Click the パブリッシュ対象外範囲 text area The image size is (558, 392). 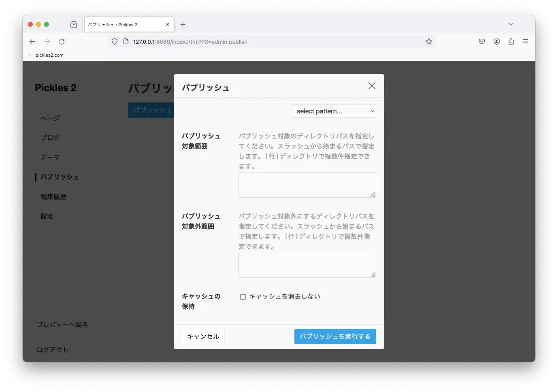(x=307, y=265)
